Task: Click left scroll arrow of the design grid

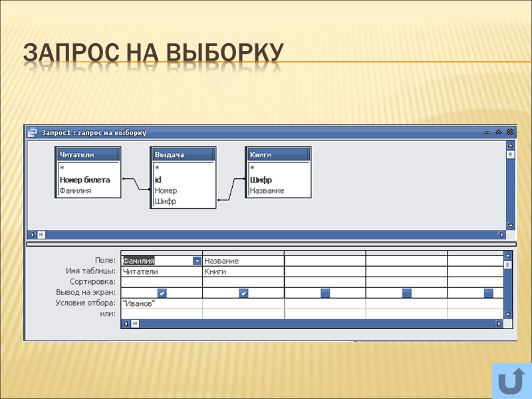Action: (126, 323)
